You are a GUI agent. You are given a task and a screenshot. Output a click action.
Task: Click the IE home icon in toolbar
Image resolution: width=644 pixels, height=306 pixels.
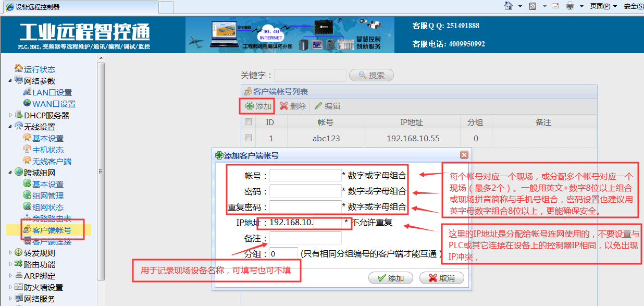point(509,6)
